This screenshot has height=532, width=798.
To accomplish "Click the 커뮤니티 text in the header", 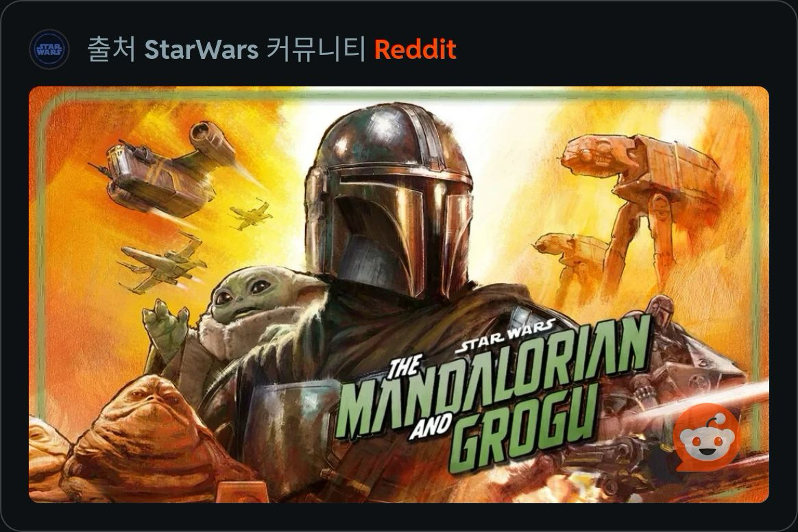I will (x=316, y=49).
